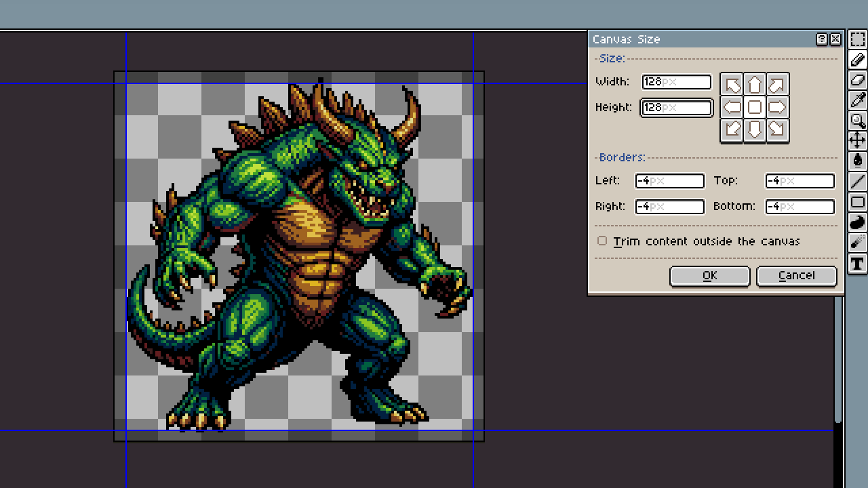Choose the Contour blob tool
This screenshot has width=868, height=488.
[858, 222]
